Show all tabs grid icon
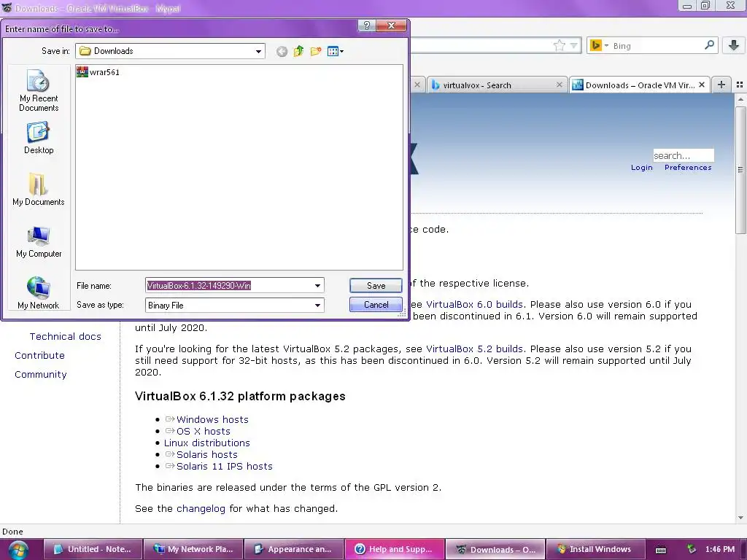Screen dimensions: 747x560 (740, 85)
